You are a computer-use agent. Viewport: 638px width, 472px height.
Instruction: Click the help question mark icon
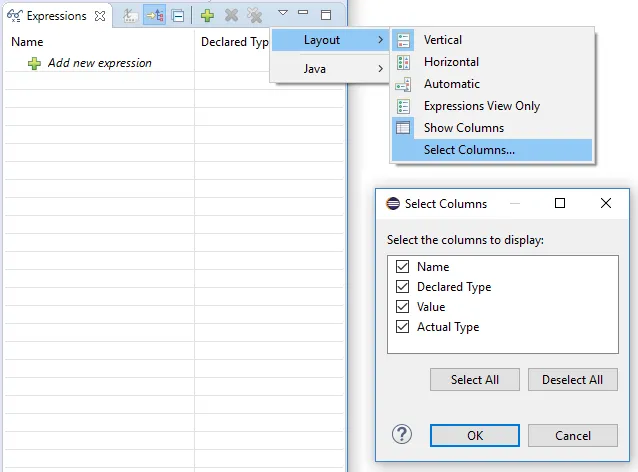(x=402, y=434)
